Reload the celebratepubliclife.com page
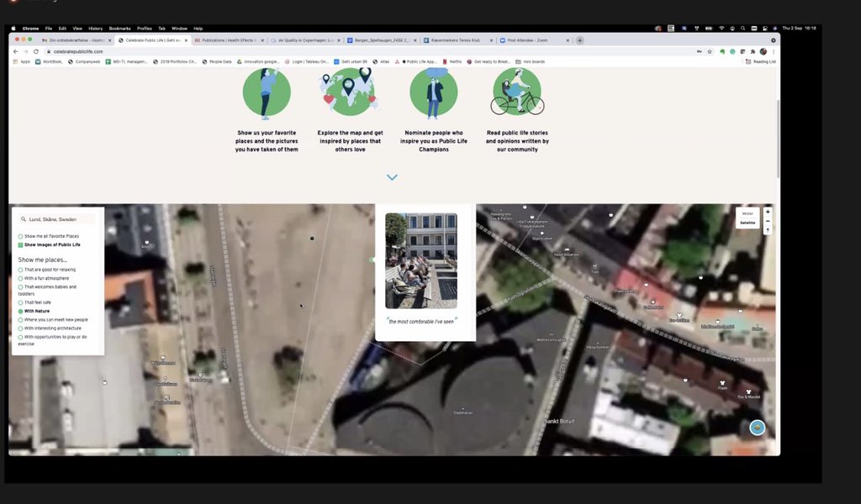This screenshot has width=861, height=504. [x=35, y=51]
